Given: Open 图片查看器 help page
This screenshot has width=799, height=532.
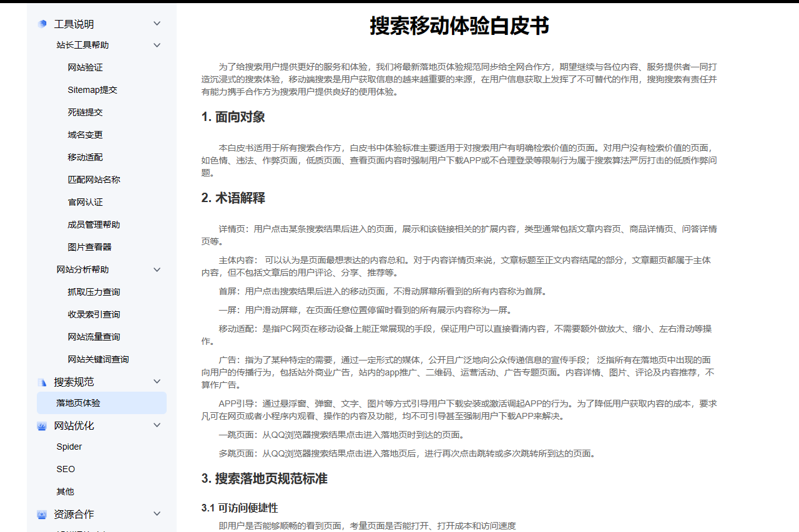Looking at the screenshot, I should click(90, 247).
